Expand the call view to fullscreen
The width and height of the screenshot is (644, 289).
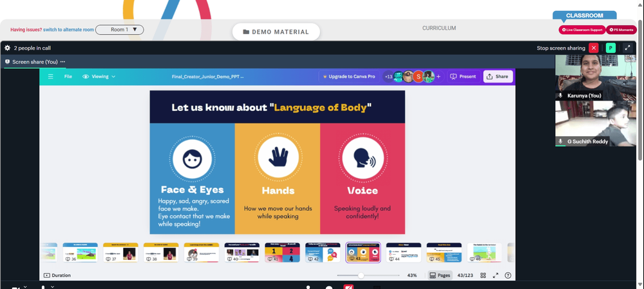[627, 48]
